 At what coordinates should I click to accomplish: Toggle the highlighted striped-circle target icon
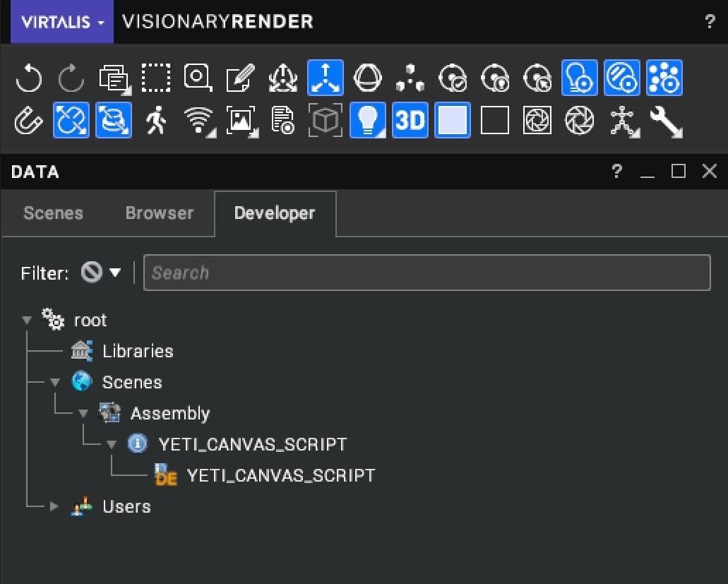[x=621, y=78]
